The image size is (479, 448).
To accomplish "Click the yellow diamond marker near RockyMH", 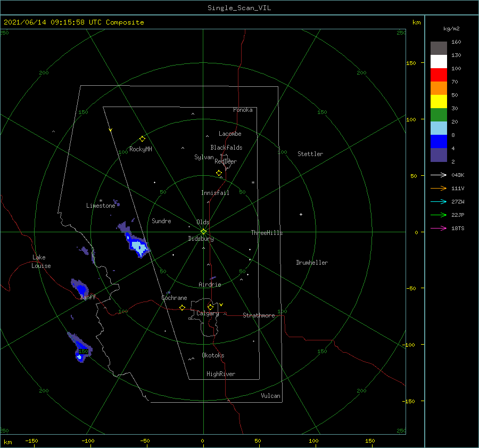I will point(142,139).
